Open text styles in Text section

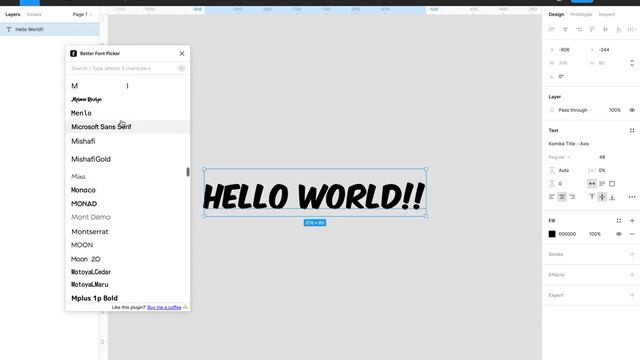632,131
